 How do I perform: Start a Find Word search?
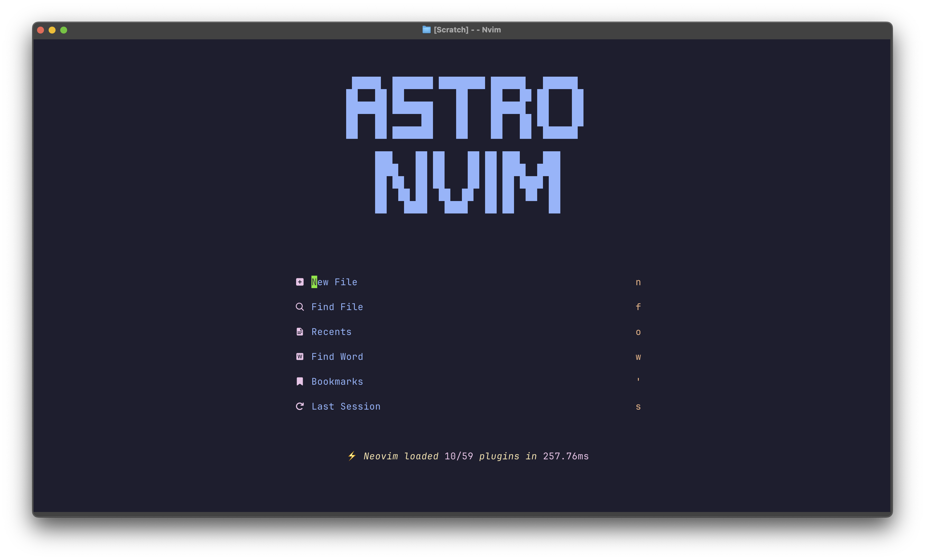337,356
